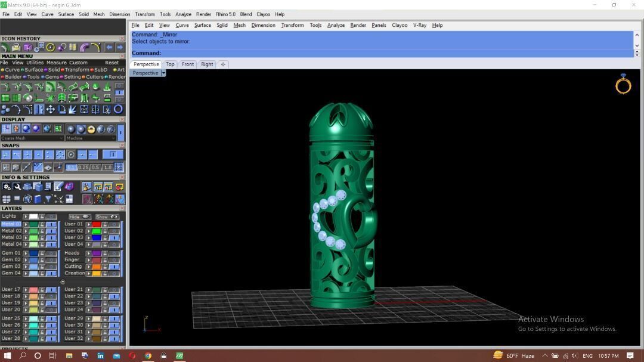Select the Mirror tool icon in Main Menu
The image size is (644, 362).
[x=39, y=109]
